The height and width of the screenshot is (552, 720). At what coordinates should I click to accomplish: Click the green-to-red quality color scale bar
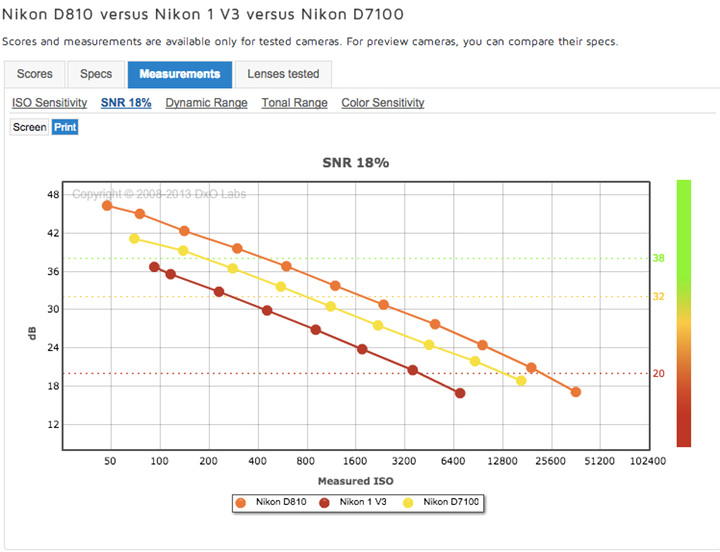coord(684,313)
